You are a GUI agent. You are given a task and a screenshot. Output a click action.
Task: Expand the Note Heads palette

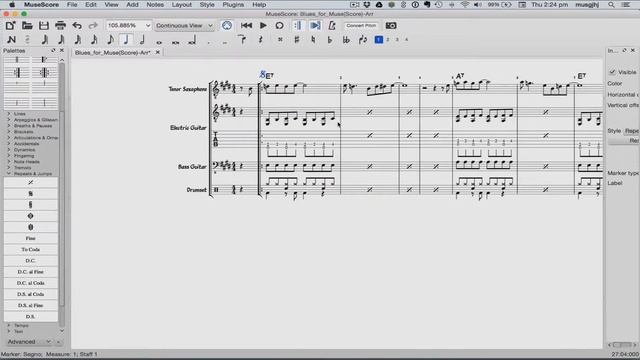coord(26,162)
